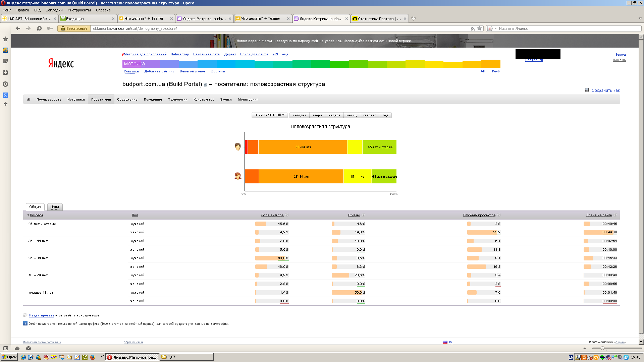Click the RSS feed icon in address bar
This screenshot has height=362, width=644.
tap(473, 28)
